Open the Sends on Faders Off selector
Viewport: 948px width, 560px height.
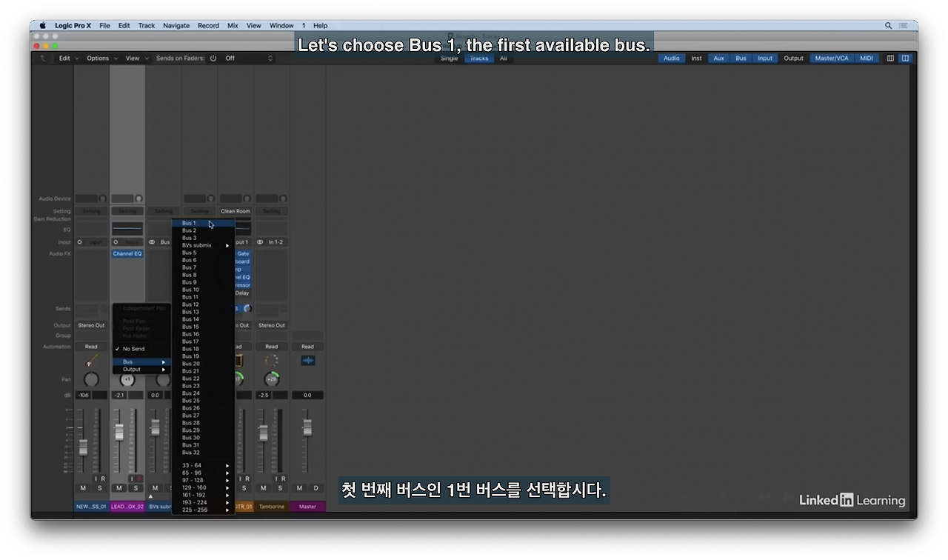pyautogui.click(x=248, y=58)
